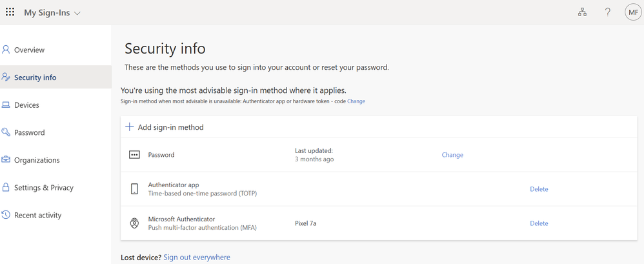The height and width of the screenshot is (264, 644).
Task: Click the plus icon to add sign-in method
Action: (x=129, y=127)
